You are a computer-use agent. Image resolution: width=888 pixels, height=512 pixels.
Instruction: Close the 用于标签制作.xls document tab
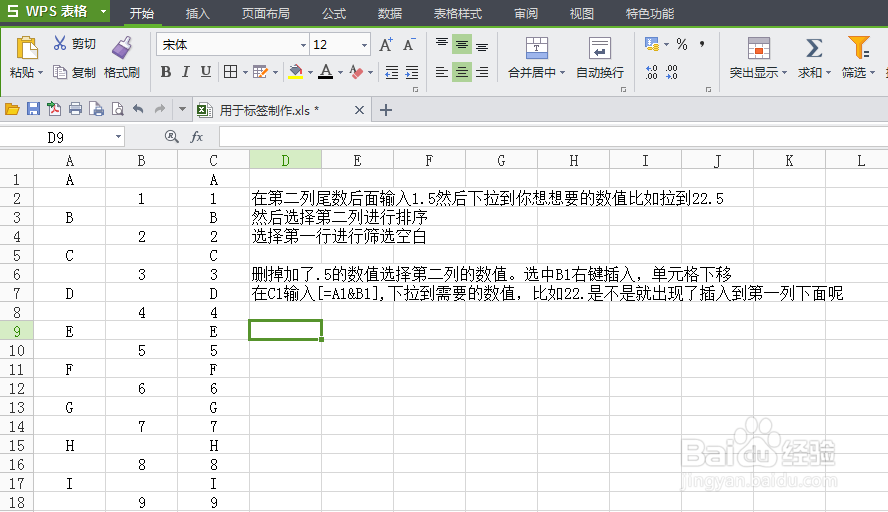359,110
